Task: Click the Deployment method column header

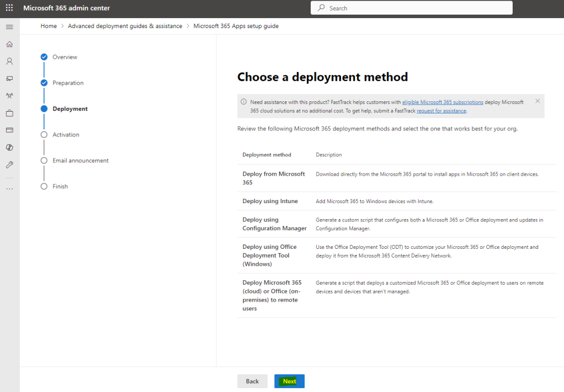Action: click(267, 155)
